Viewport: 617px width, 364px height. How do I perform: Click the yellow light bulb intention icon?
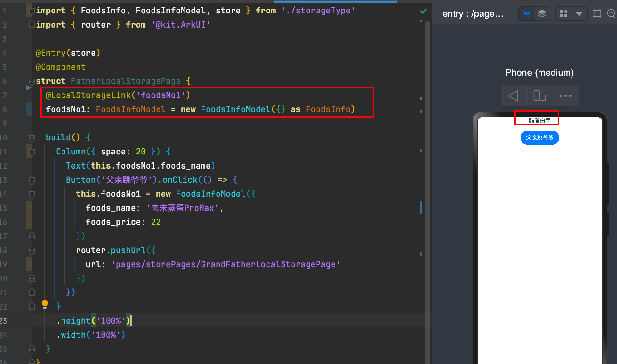point(45,304)
